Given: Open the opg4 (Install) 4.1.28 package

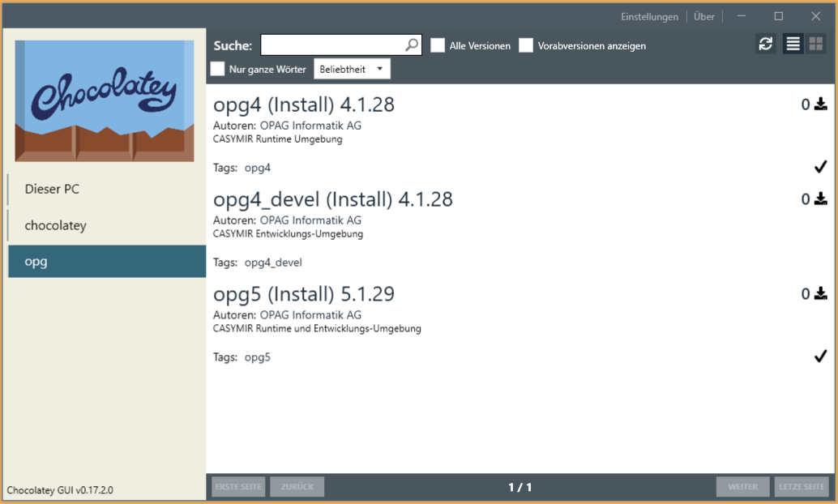Looking at the screenshot, I should click(x=304, y=105).
